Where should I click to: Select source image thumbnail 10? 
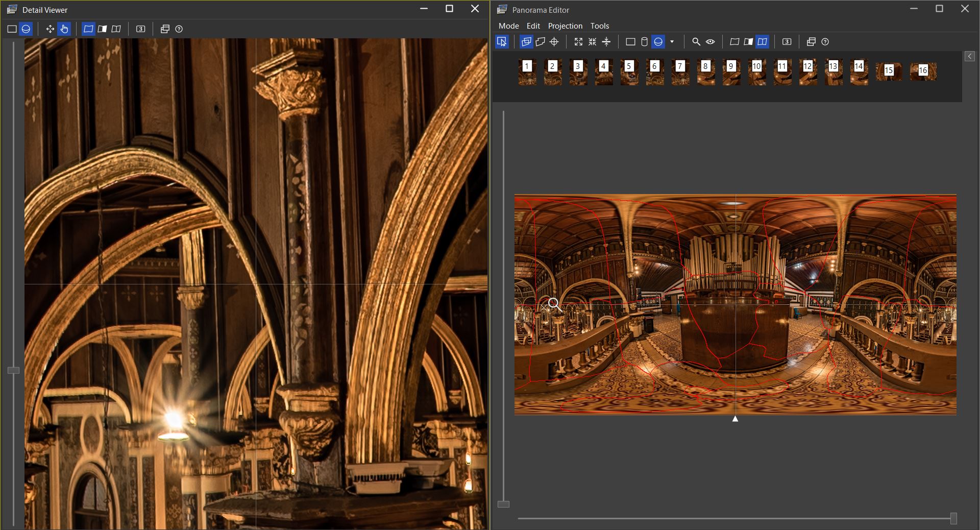point(757,71)
